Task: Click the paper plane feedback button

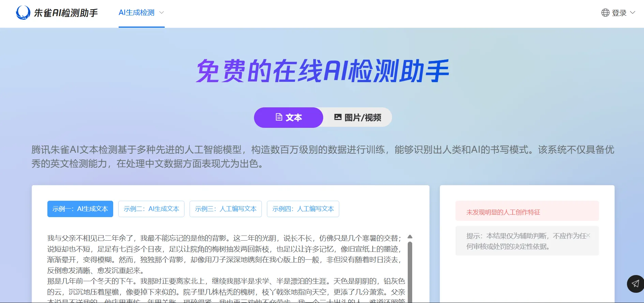Action: pyautogui.click(x=635, y=284)
